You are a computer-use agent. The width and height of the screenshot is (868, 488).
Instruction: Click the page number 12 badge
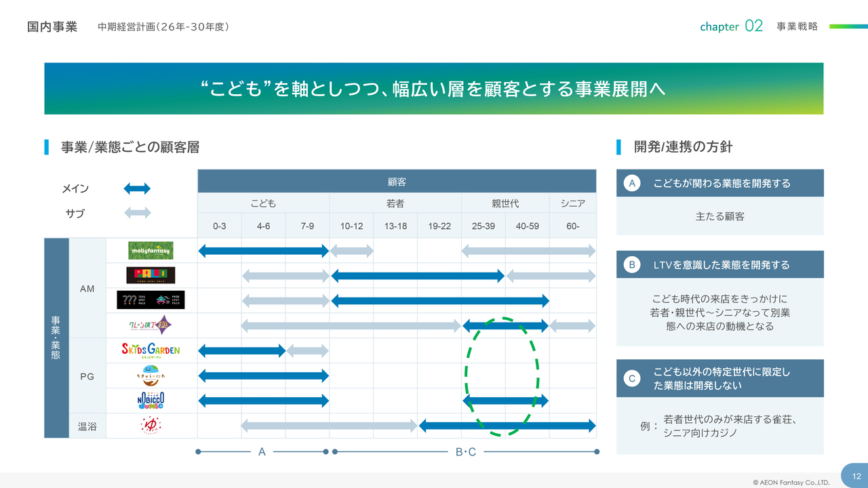856,476
